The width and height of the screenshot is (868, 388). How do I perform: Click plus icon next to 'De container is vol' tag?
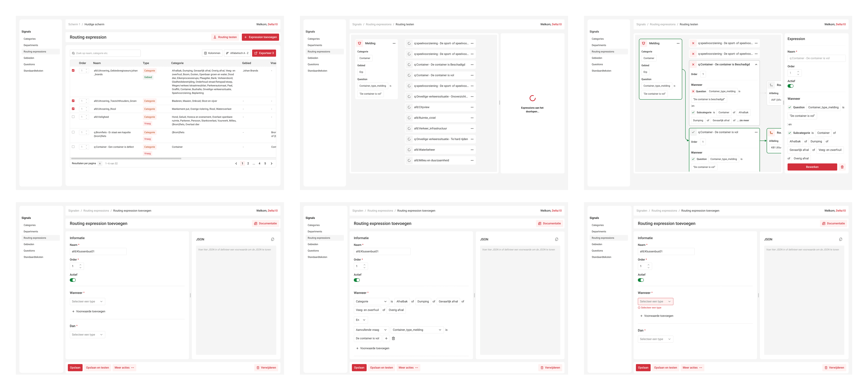(x=386, y=339)
